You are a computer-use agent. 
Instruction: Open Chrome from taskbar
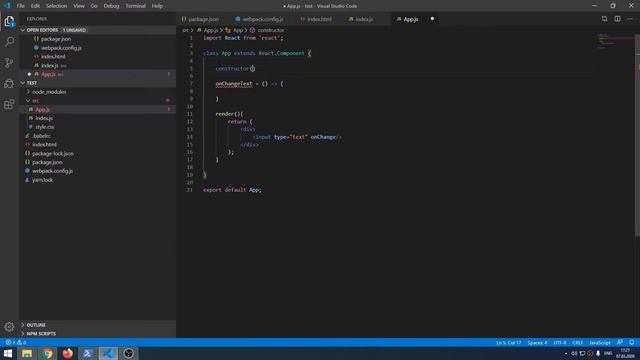pos(47,353)
